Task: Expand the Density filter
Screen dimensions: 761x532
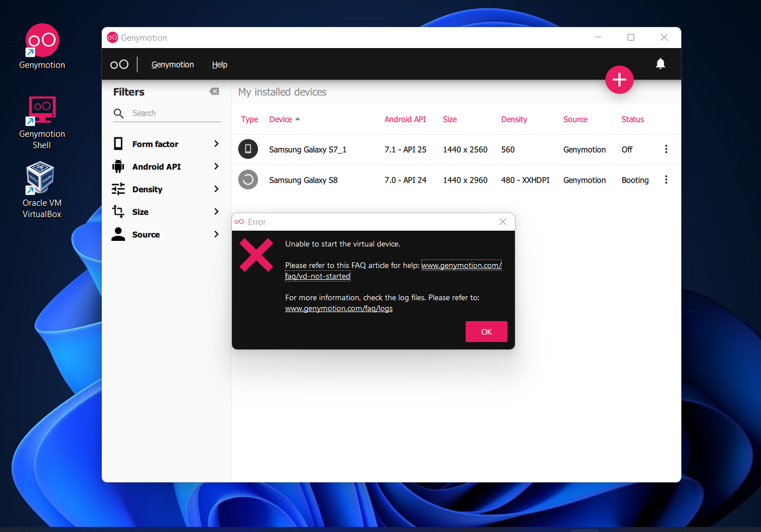Action: pos(166,189)
